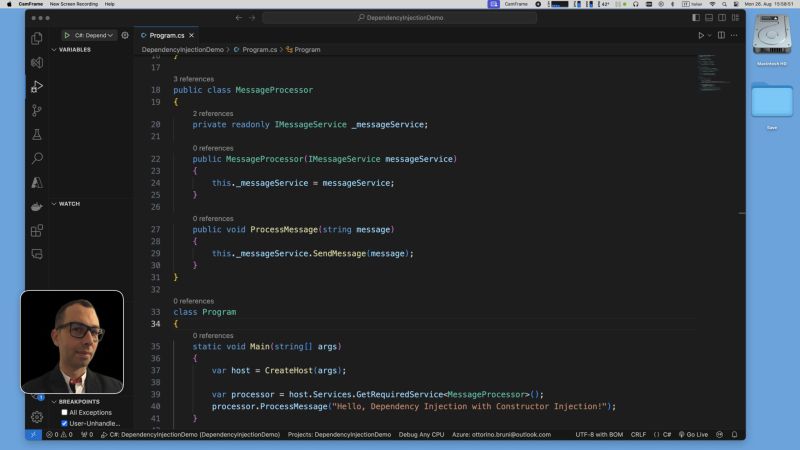Screen dimensions: 800x450
Task: Close the Program.cs tab
Action: (191, 35)
